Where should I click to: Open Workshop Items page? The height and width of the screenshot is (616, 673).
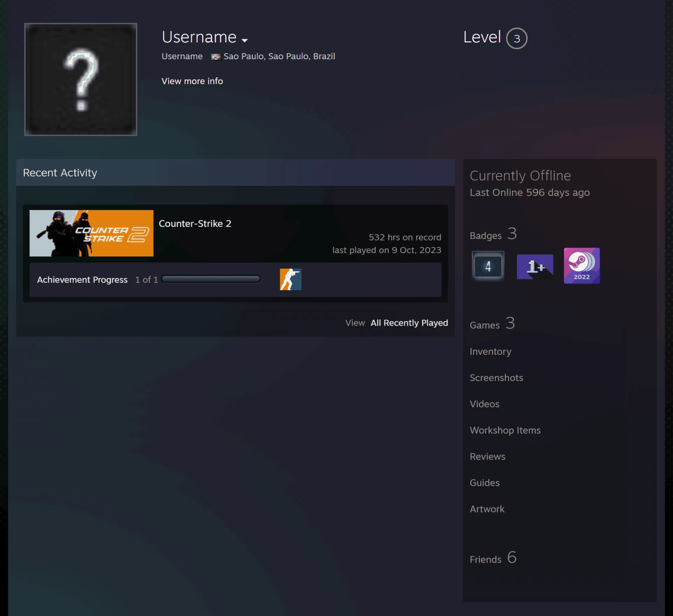[505, 430]
